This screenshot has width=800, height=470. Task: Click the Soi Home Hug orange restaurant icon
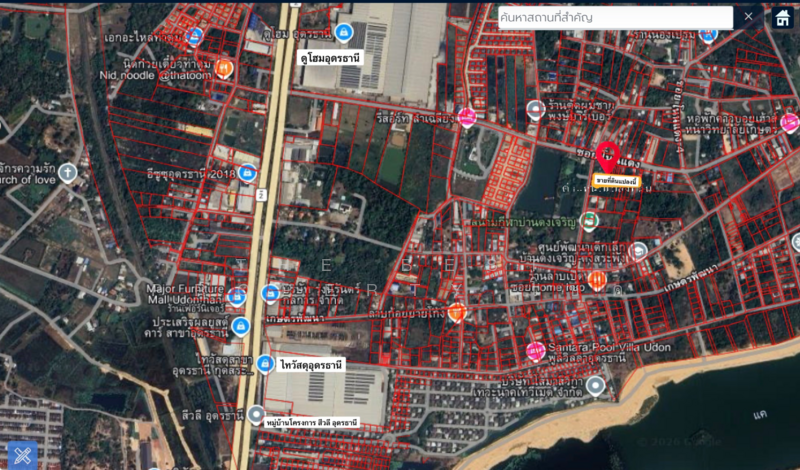pos(597,281)
